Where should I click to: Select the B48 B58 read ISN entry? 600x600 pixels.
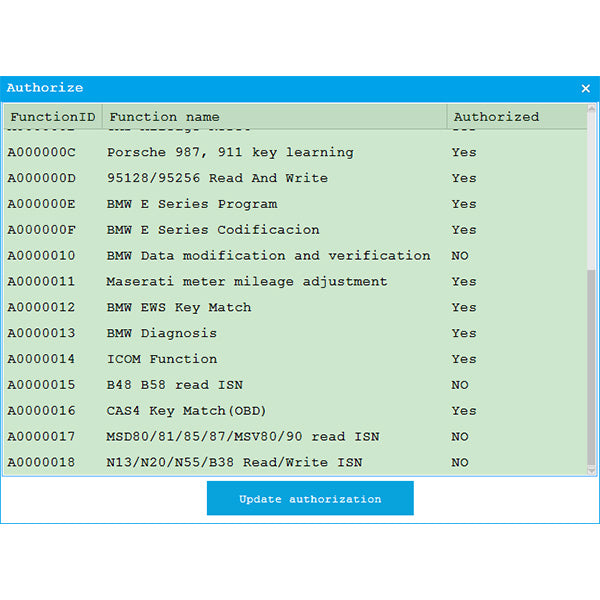tap(174, 385)
